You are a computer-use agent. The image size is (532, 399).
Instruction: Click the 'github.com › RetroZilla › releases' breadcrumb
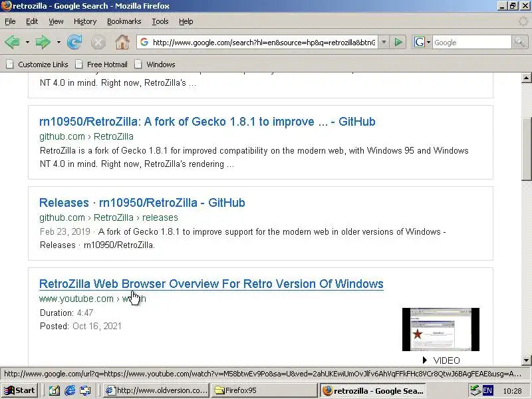coord(108,217)
